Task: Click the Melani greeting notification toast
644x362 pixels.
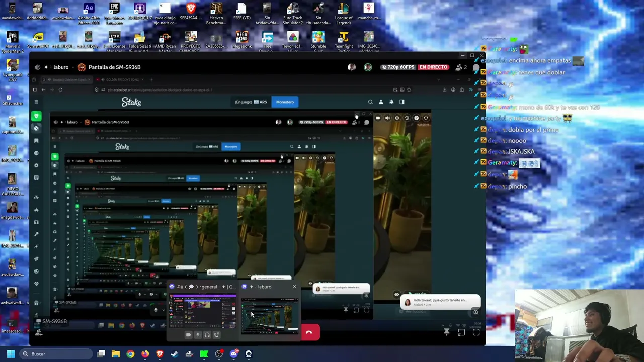Action: [440, 302]
